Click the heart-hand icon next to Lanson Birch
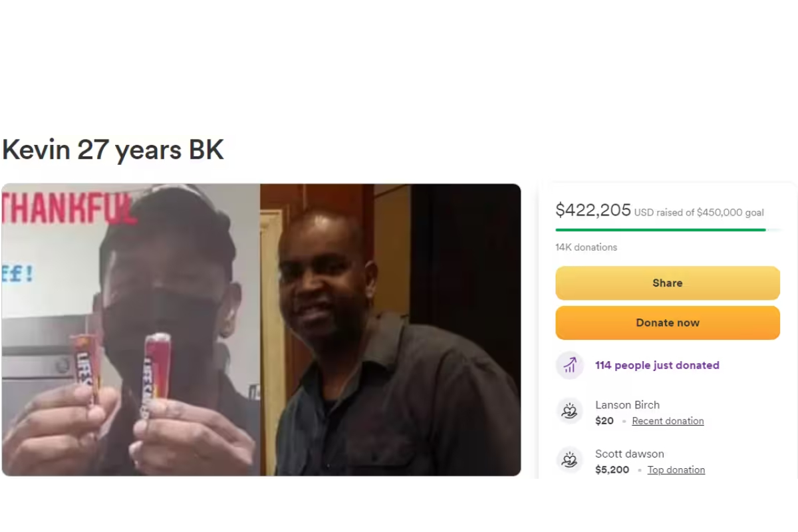 coord(569,411)
